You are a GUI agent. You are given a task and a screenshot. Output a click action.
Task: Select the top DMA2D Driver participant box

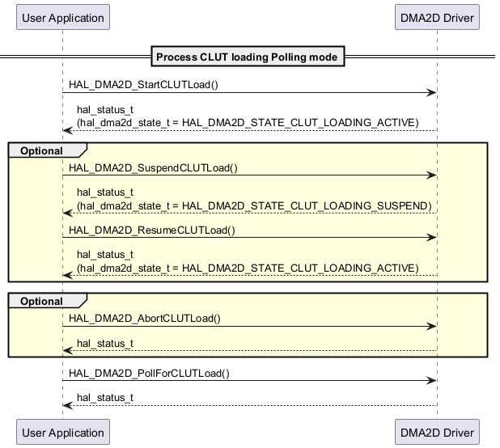click(437, 17)
